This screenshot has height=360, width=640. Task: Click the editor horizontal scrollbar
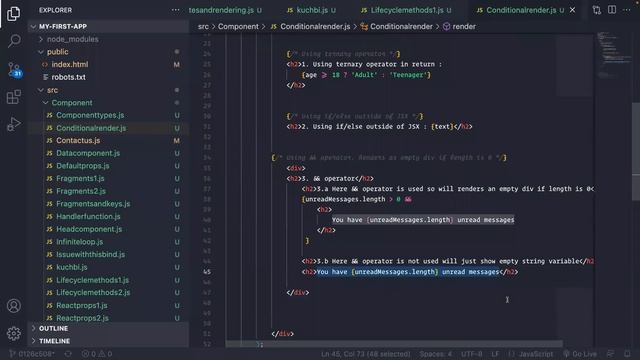point(394,344)
